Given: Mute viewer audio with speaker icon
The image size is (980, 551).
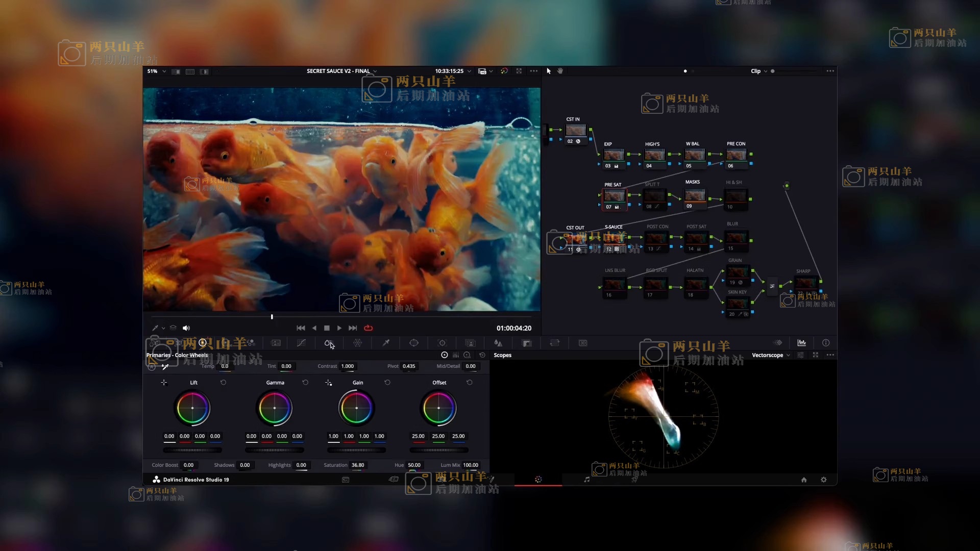Looking at the screenshot, I should 186,328.
